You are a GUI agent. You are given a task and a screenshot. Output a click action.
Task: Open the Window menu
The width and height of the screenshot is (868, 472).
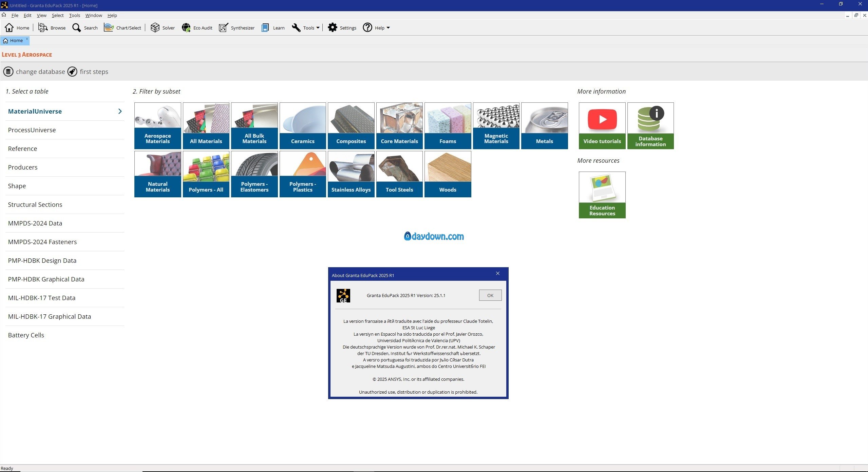[94, 15]
